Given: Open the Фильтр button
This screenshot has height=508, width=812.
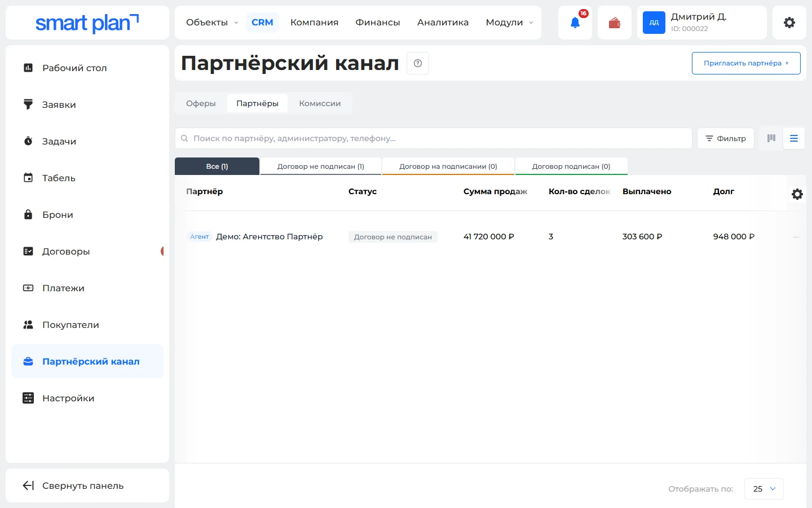Looking at the screenshot, I should point(726,138).
